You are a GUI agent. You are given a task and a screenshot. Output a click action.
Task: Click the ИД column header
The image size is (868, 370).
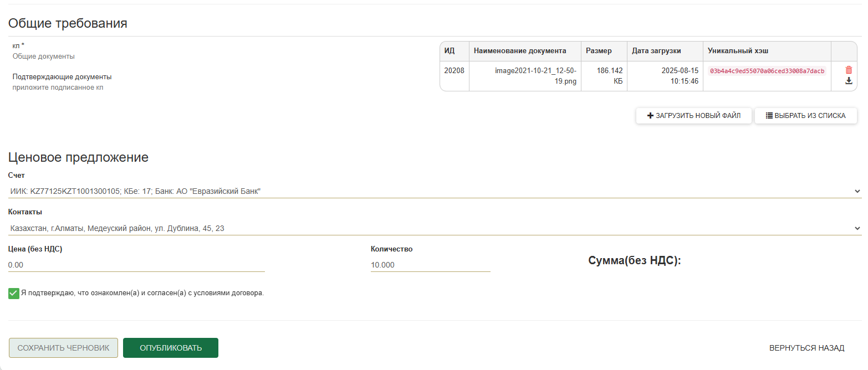coord(450,50)
